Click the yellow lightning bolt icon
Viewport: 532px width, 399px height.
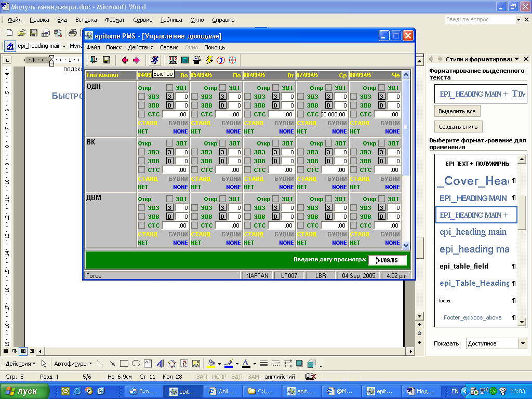209,60
